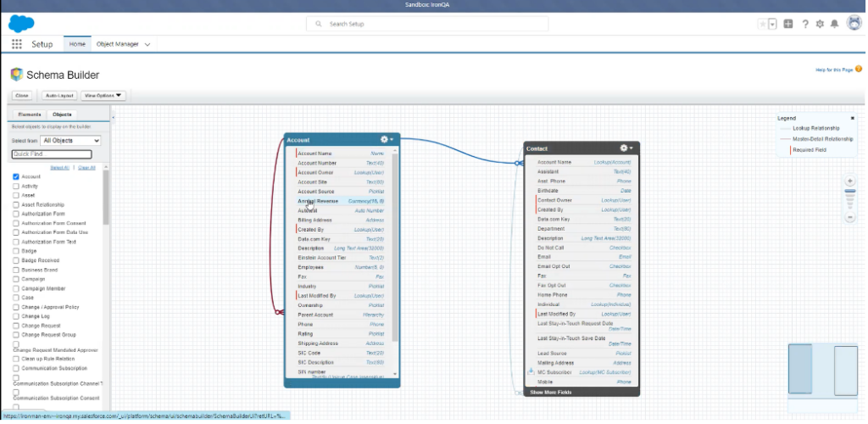Zoom in with the plus button

click(x=849, y=181)
